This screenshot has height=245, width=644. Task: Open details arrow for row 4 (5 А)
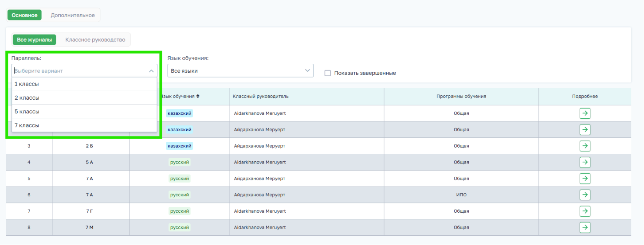tap(585, 162)
